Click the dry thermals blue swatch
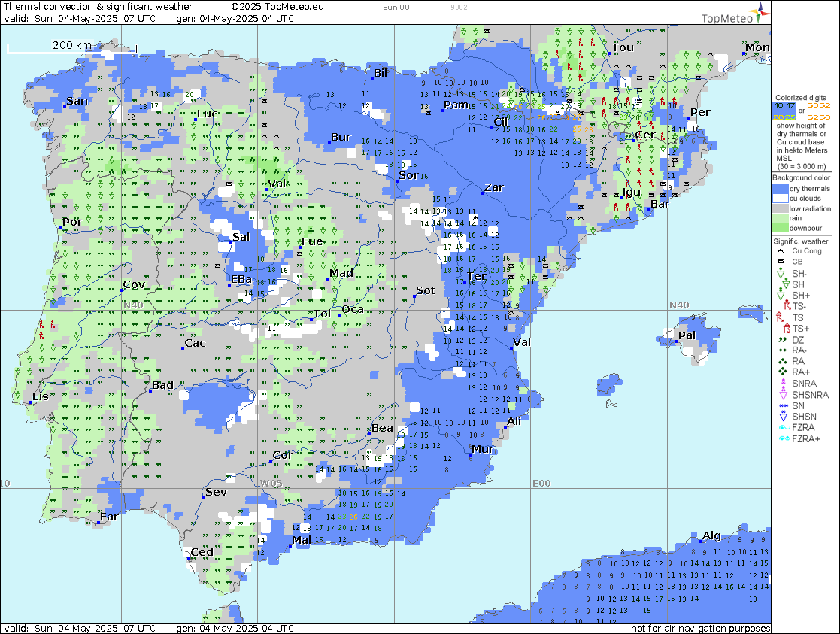The image size is (840, 634). [781, 189]
